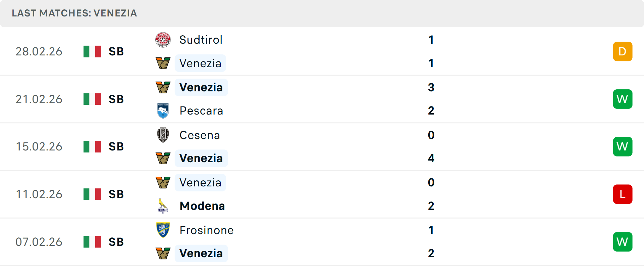Click W badge for the Pescara match
This screenshot has height=266, width=644.
click(623, 99)
